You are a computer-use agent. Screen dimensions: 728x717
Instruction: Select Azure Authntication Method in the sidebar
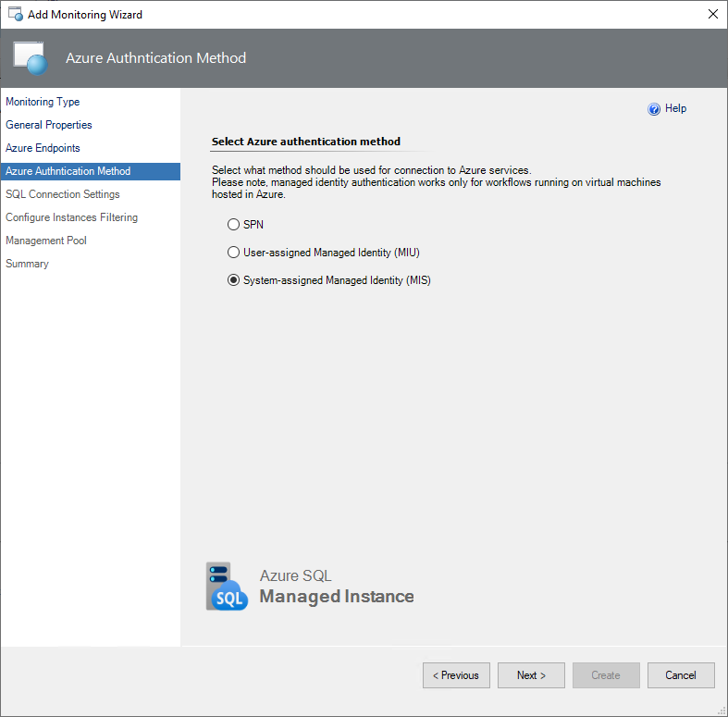point(91,171)
